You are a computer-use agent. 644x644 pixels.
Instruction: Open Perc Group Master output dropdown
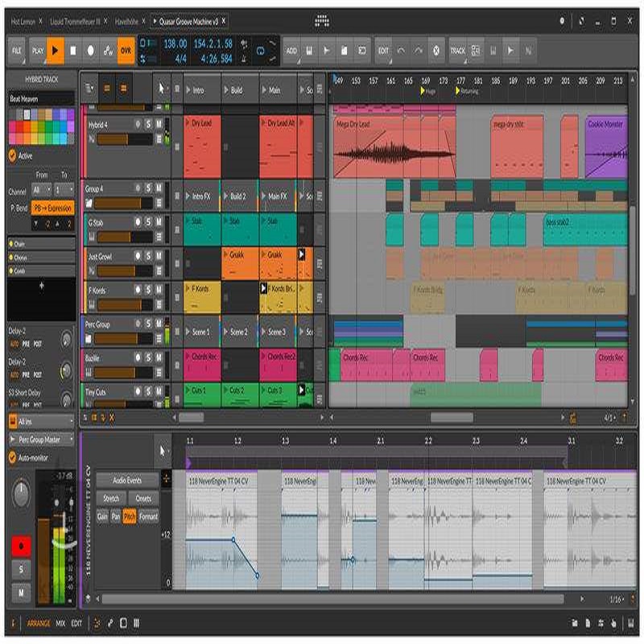click(x=41, y=440)
